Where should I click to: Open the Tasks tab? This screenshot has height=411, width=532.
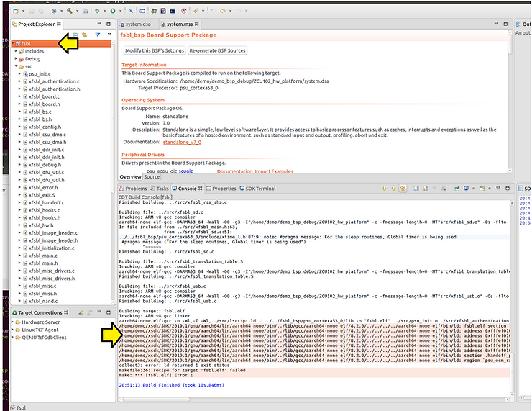160,188
